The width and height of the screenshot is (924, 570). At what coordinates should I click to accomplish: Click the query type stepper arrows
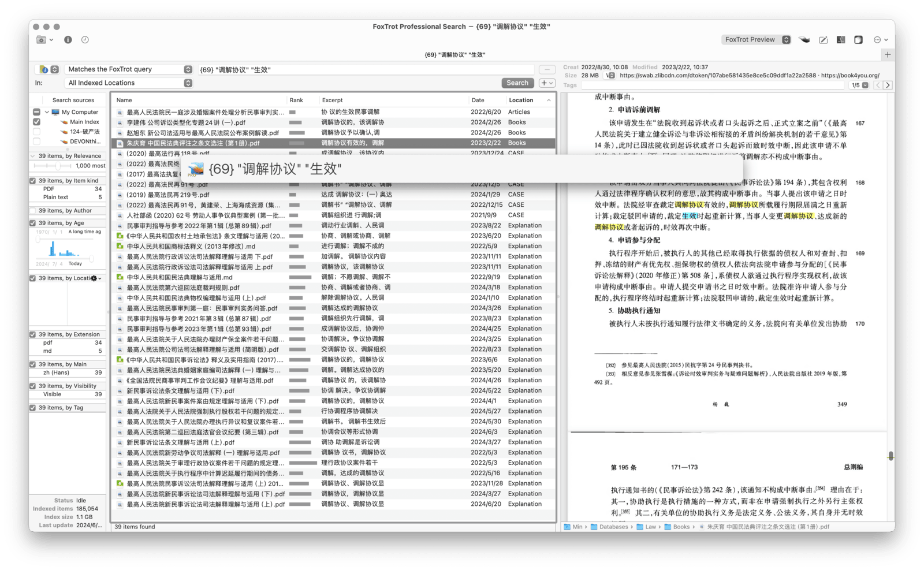54,69
